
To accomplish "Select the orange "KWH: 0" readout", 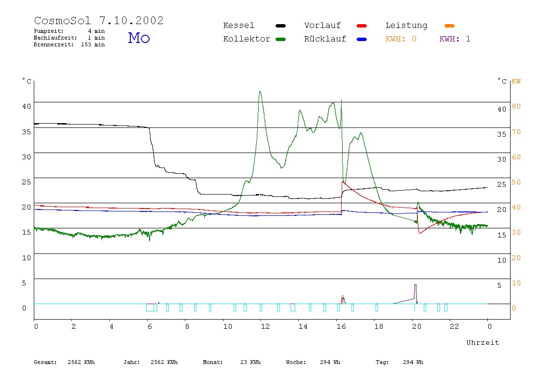I will (x=401, y=39).
